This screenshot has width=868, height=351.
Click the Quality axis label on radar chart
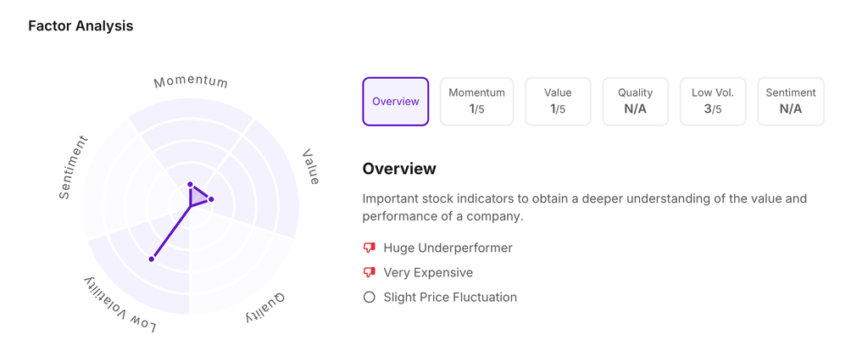tap(266, 307)
